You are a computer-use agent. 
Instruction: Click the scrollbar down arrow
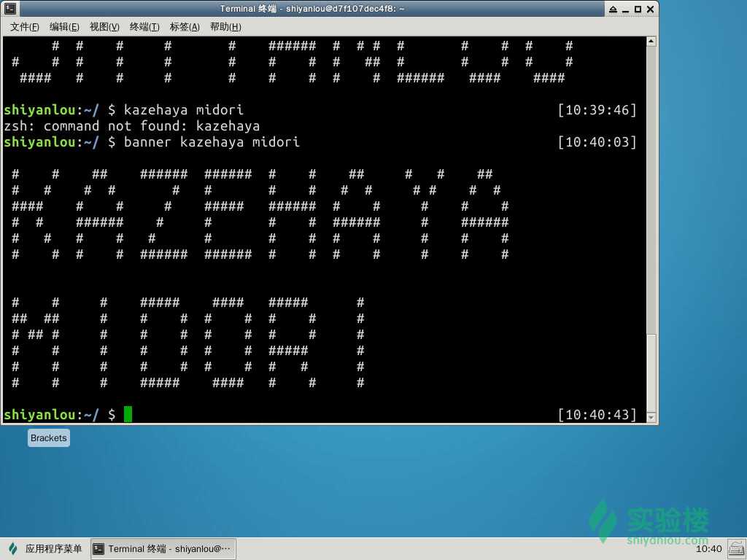point(651,418)
